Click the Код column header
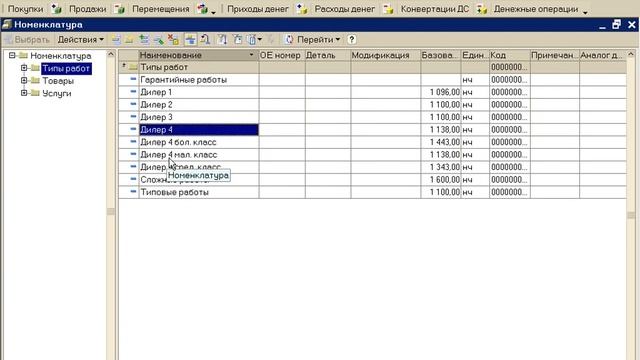Viewport: 640px width, 360px height. coord(509,55)
